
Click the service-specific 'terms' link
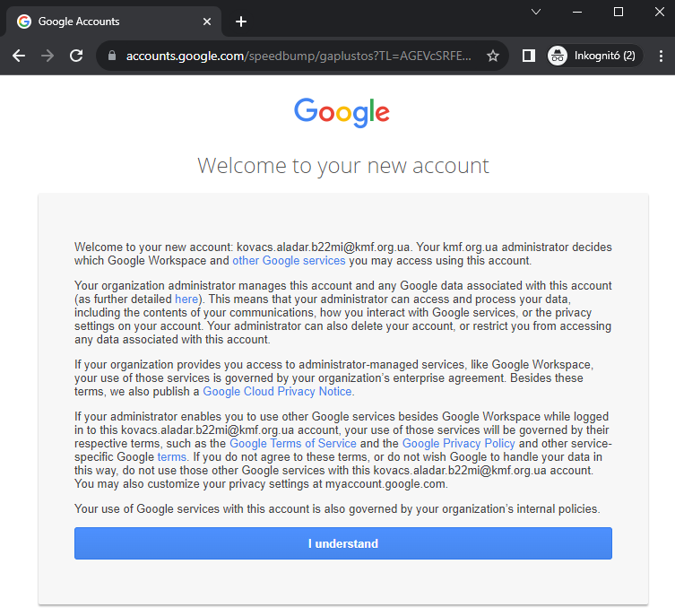(171, 457)
